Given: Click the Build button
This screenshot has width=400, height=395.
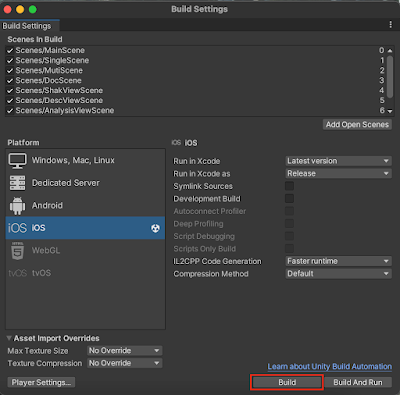Looking at the screenshot, I should [x=287, y=382].
